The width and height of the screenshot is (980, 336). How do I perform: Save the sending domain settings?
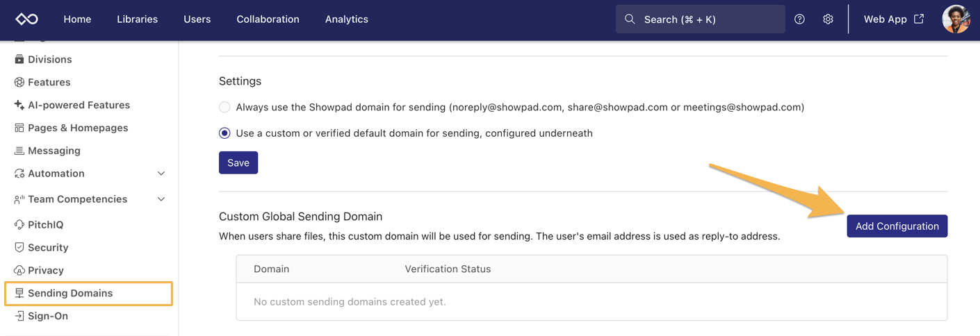point(238,163)
